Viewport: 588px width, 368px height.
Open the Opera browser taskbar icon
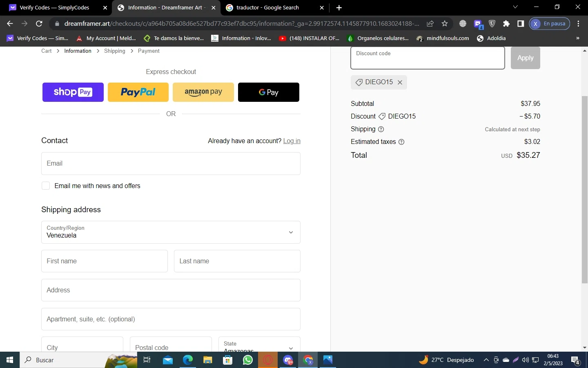click(268, 360)
